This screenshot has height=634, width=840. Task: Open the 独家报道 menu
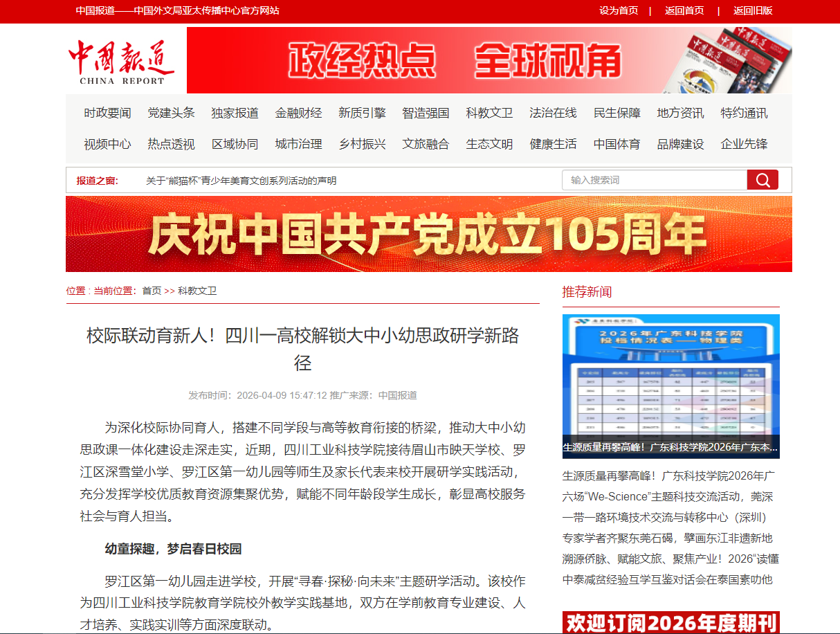(235, 113)
